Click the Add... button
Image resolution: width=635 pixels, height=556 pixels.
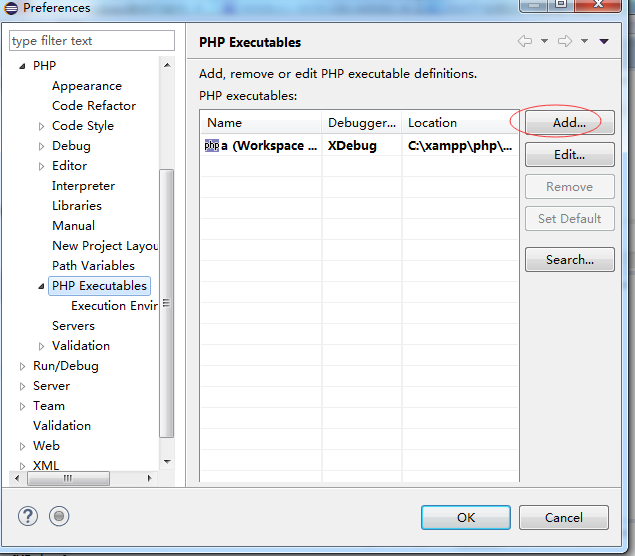click(569, 122)
